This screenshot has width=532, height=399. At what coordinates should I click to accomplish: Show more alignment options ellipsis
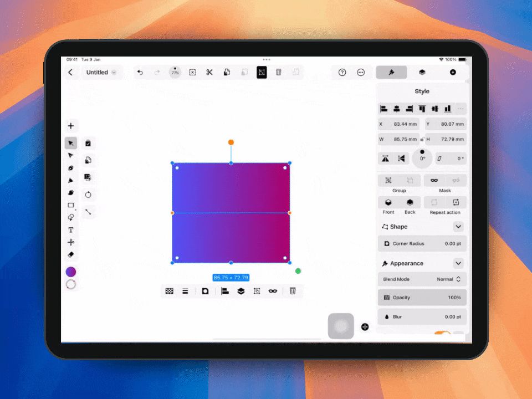[461, 109]
